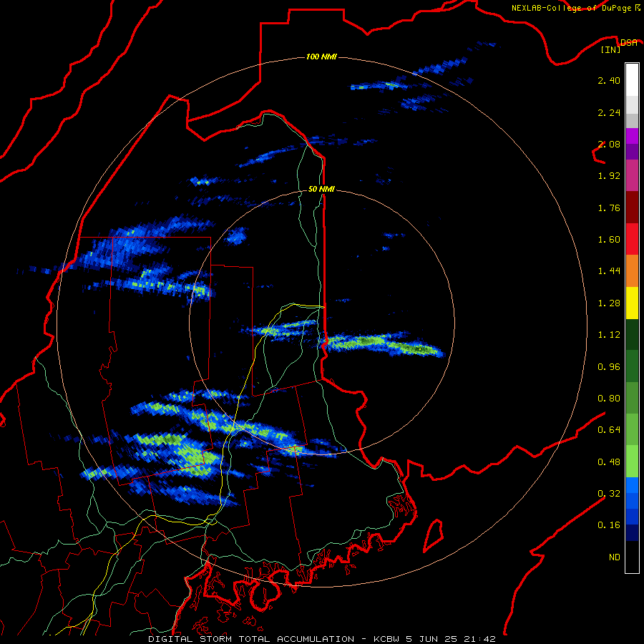Select the 1.28 legend value
644x644 pixels.
pyautogui.click(x=609, y=303)
